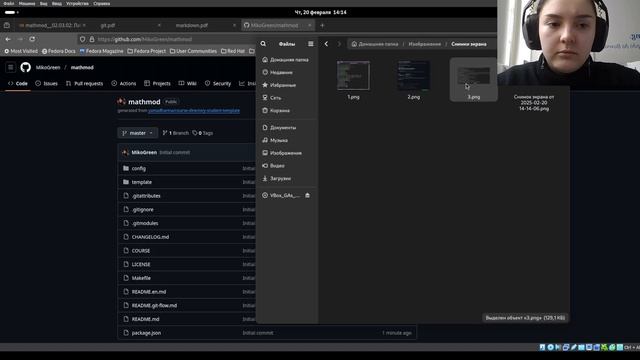Open a new browser tab
The image size is (640, 360).
[x=322, y=25]
